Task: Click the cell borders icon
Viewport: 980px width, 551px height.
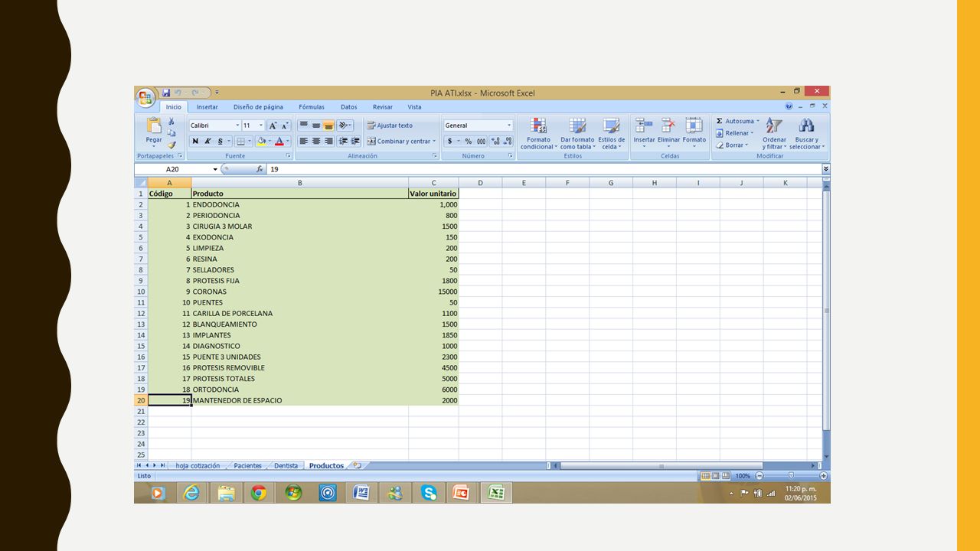Action: click(x=240, y=142)
